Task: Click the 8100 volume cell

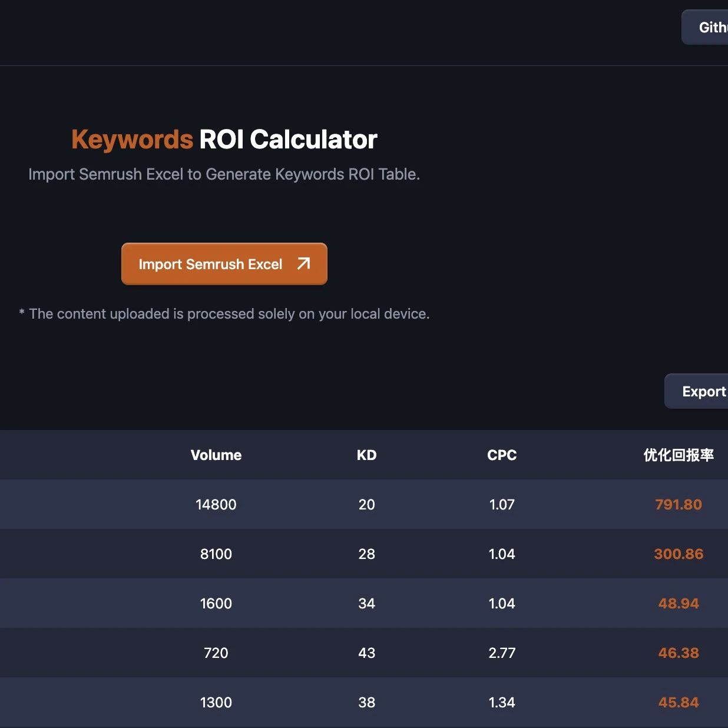Action: (x=216, y=554)
